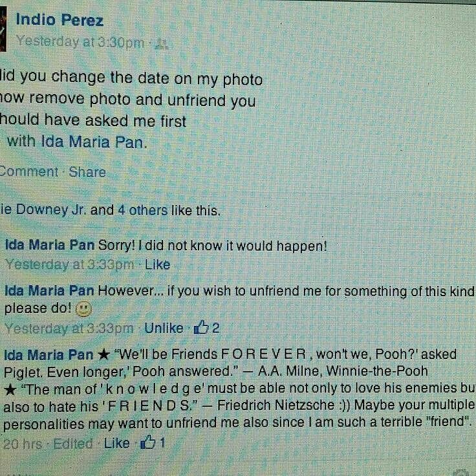Like the 'Sorry! I did not know' comment

[157, 265]
